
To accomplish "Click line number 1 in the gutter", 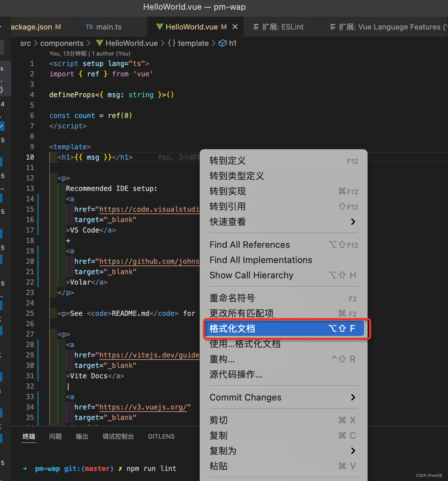I will (32, 64).
